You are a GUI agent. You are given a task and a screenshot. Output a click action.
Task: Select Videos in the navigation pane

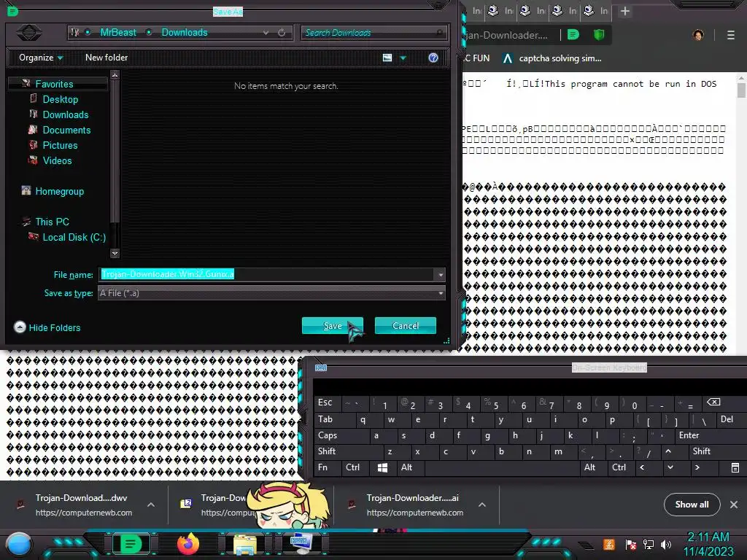point(57,160)
